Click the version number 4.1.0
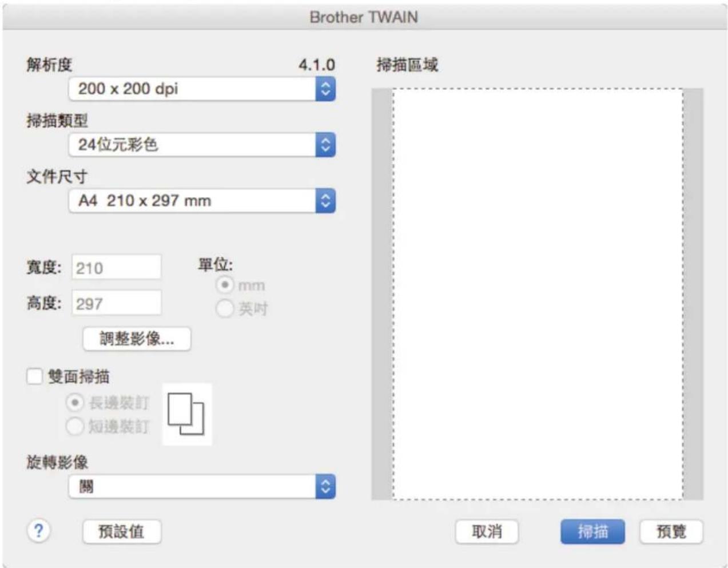Image resolution: width=728 pixels, height=568 pixels. tap(317, 65)
